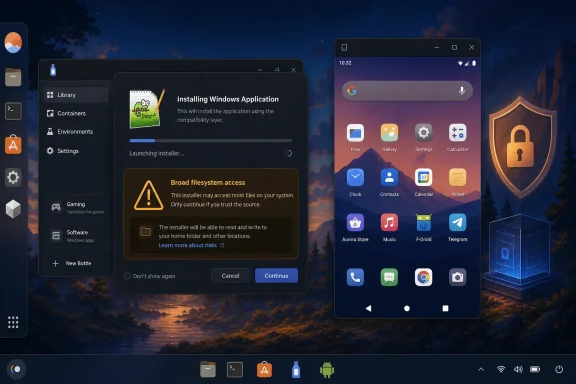Open Telegram app on Android screen
The width and height of the screenshot is (576, 384).
click(x=457, y=223)
